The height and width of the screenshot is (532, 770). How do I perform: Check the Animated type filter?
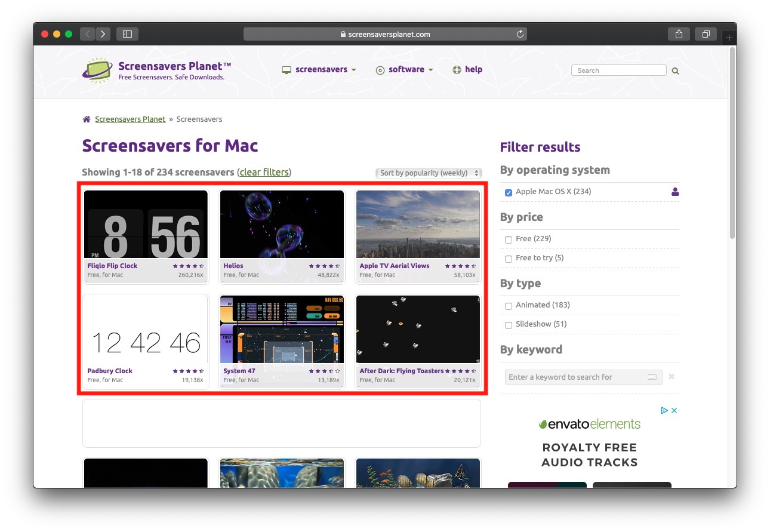click(509, 306)
